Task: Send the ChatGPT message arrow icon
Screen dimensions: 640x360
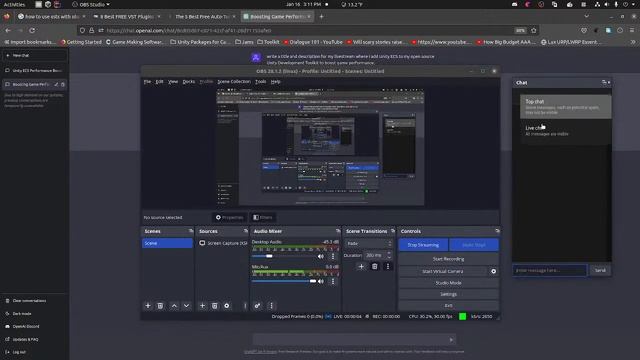Action: point(451,340)
